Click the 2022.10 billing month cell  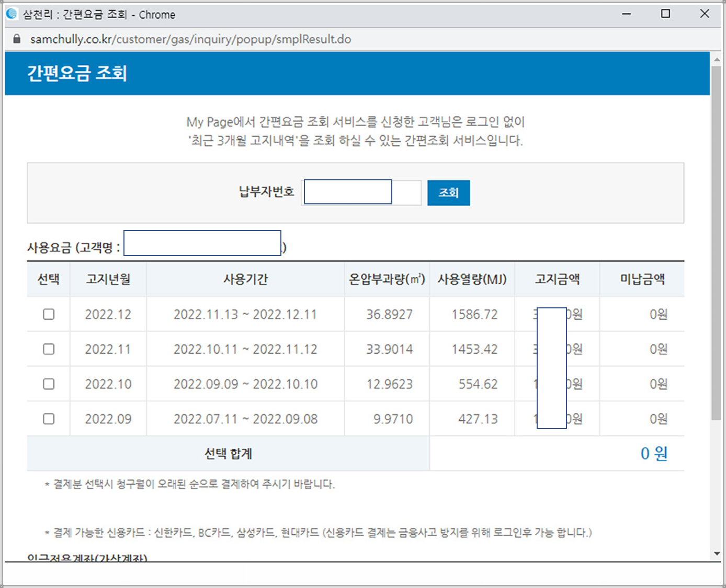(x=108, y=384)
